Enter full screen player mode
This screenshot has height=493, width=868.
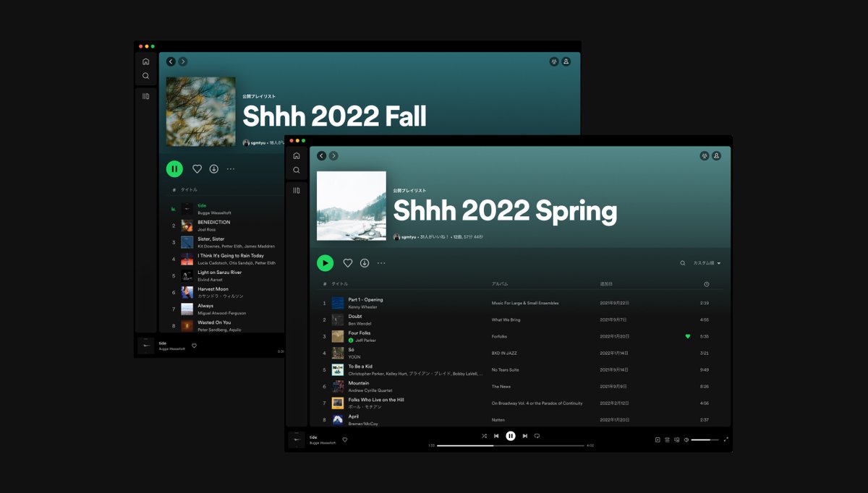pyautogui.click(x=726, y=440)
